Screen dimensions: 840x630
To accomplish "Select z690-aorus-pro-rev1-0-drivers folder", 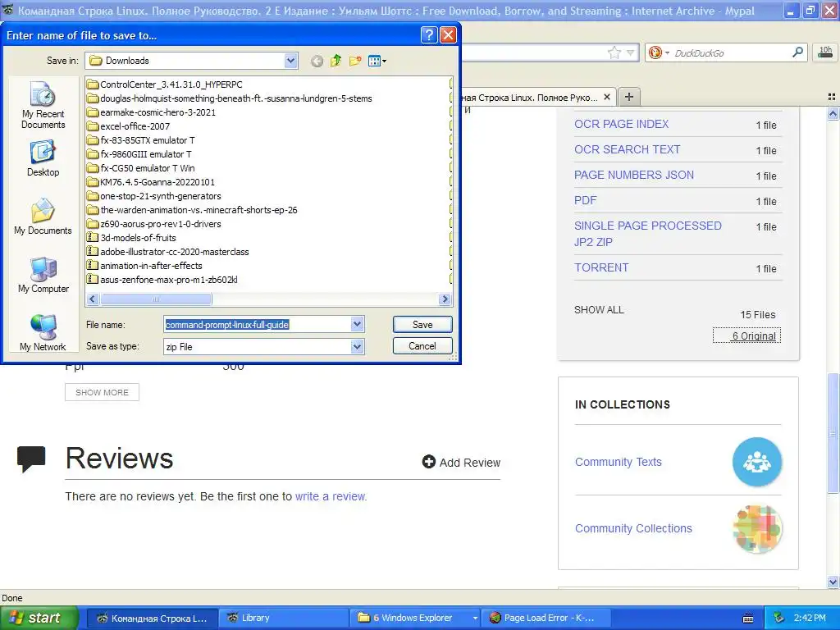I will (x=153, y=224).
